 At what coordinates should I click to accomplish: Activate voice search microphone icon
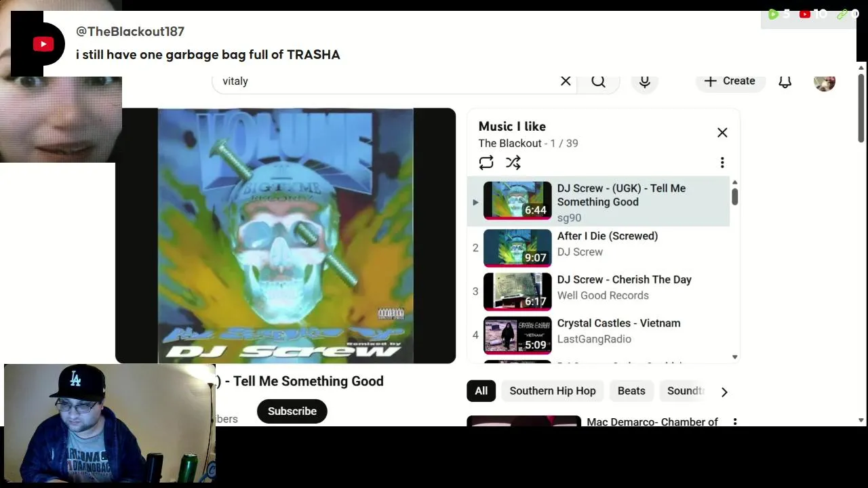click(x=645, y=81)
